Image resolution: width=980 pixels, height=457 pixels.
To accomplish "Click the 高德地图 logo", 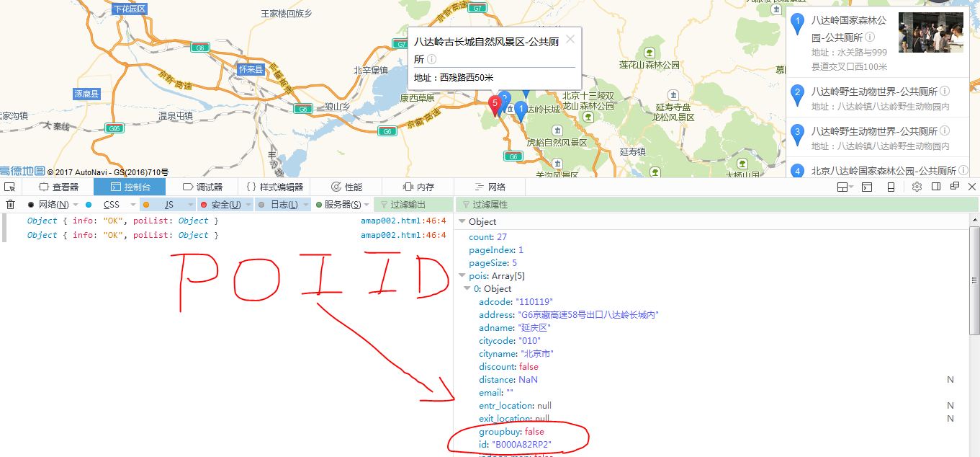I will pos(22,171).
